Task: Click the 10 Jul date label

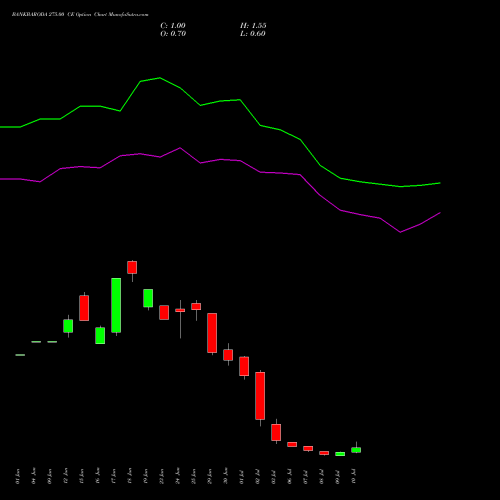Action: [354, 476]
